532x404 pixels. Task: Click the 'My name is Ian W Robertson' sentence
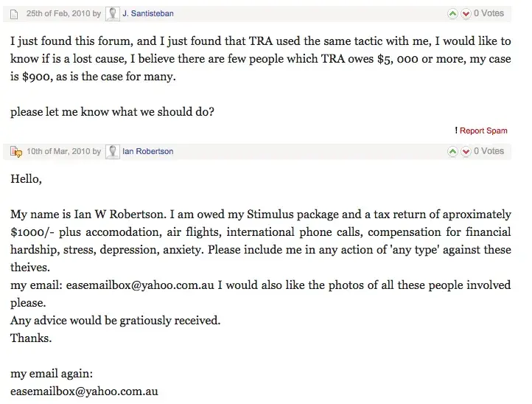(88, 215)
